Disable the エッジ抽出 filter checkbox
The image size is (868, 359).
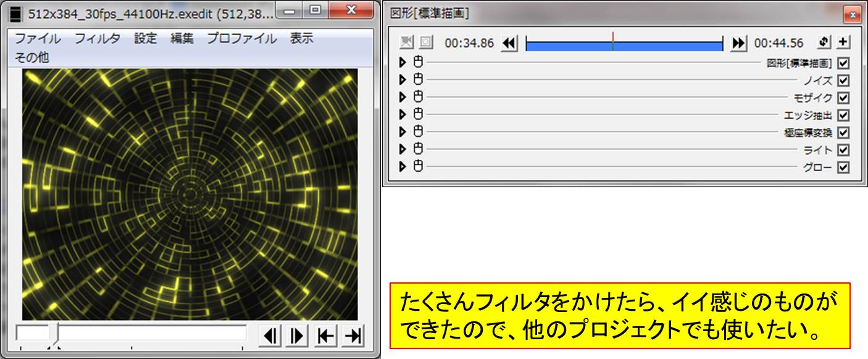pyautogui.click(x=843, y=115)
